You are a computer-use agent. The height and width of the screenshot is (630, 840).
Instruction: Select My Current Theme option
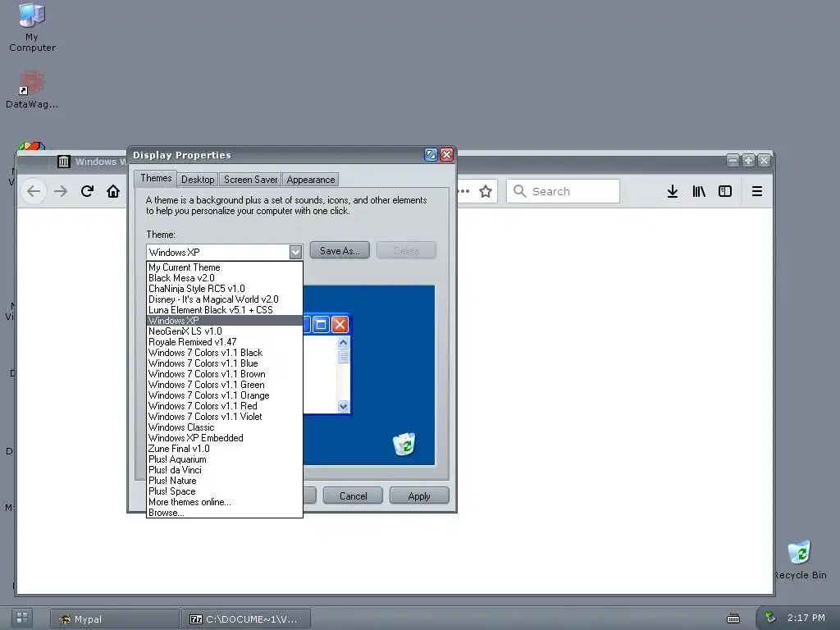(225, 267)
